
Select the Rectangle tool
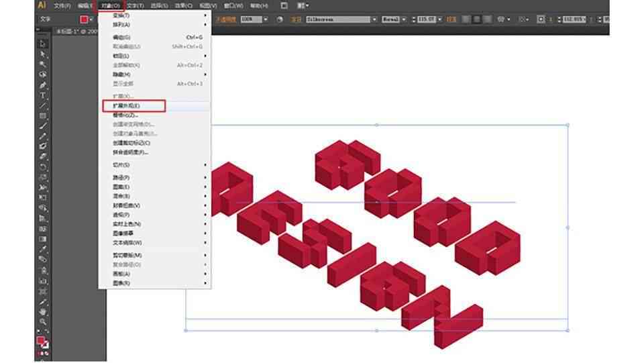43,116
